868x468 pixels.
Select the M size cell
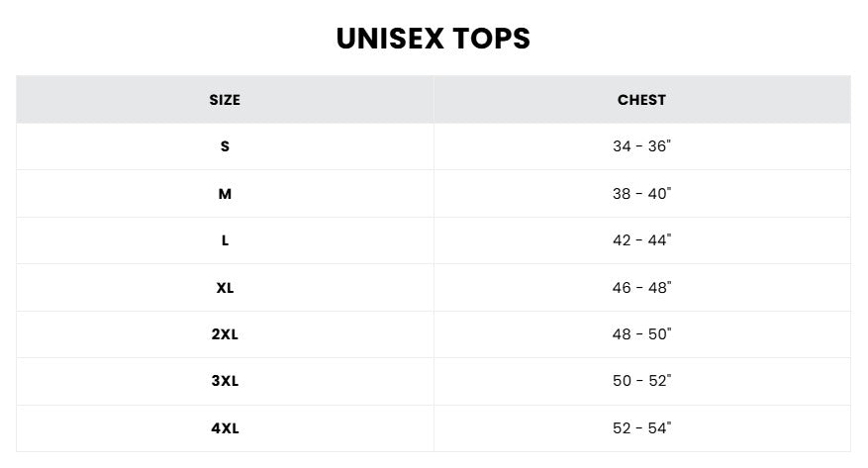[225, 194]
